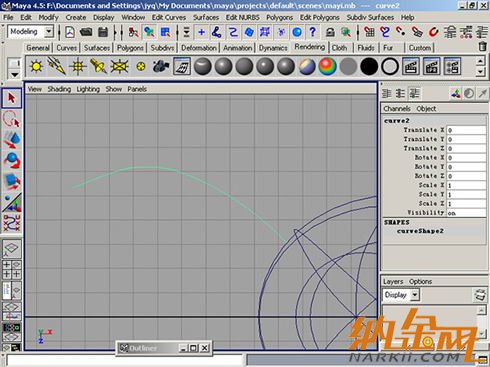Select the arrow Select tool
Viewport: 490px width, 367px height.
[x=12, y=98]
